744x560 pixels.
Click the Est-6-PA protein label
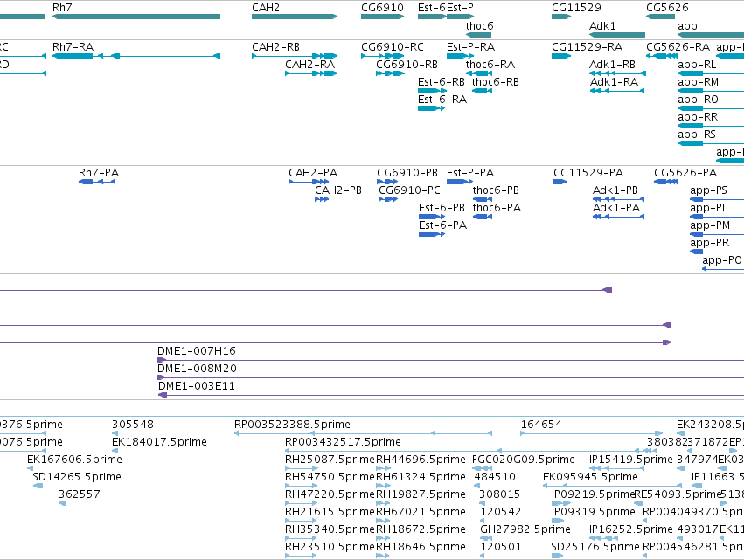click(442, 225)
